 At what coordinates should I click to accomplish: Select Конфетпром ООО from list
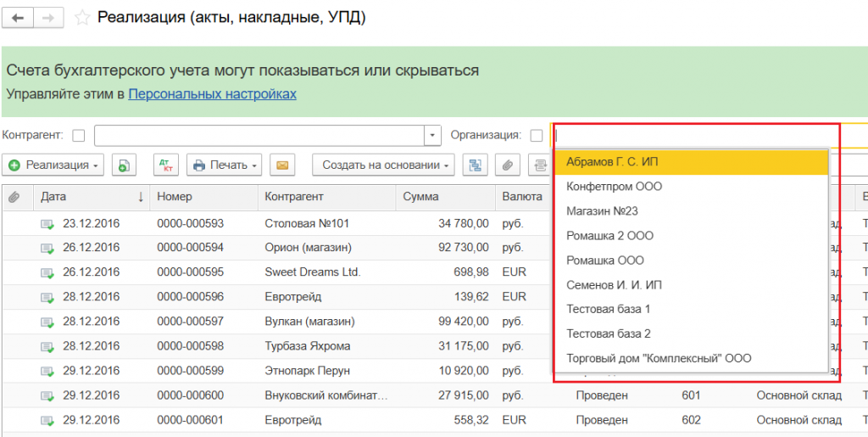[x=692, y=187]
